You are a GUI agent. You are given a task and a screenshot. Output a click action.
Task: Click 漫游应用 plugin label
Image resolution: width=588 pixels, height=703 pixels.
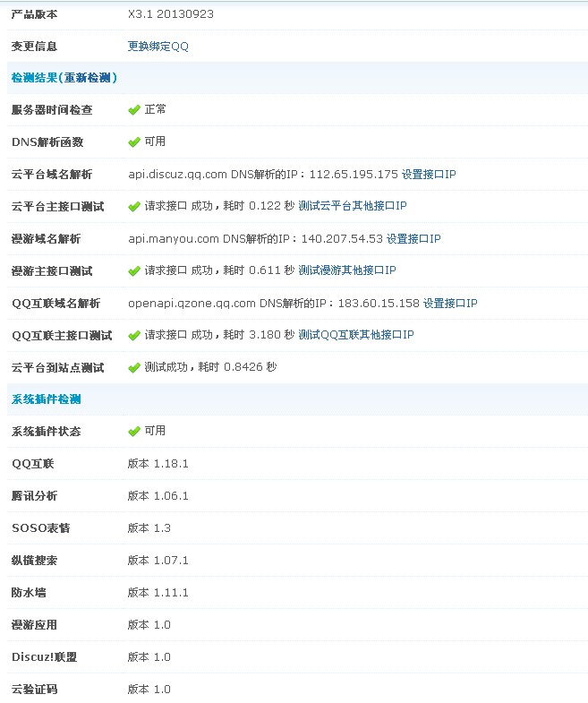tap(35, 625)
